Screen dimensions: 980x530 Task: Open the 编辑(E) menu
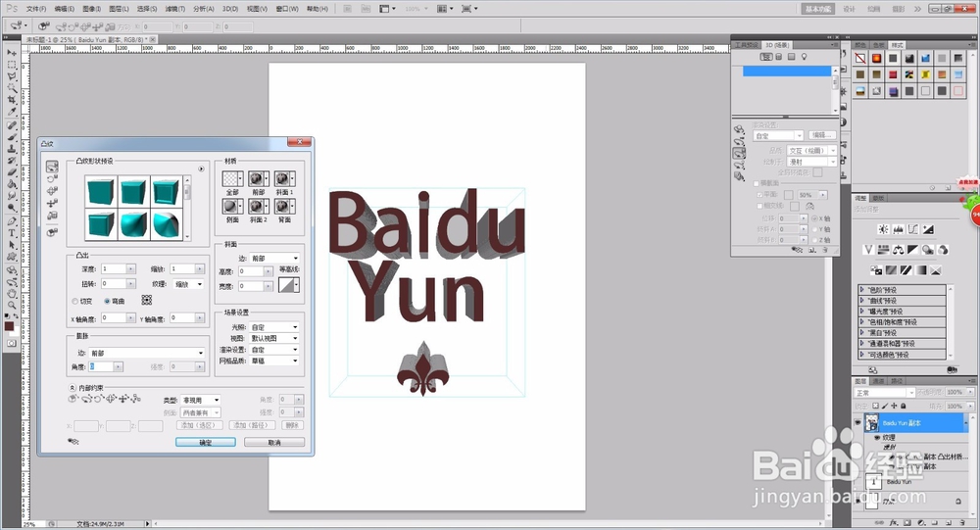pyautogui.click(x=65, y=9)
